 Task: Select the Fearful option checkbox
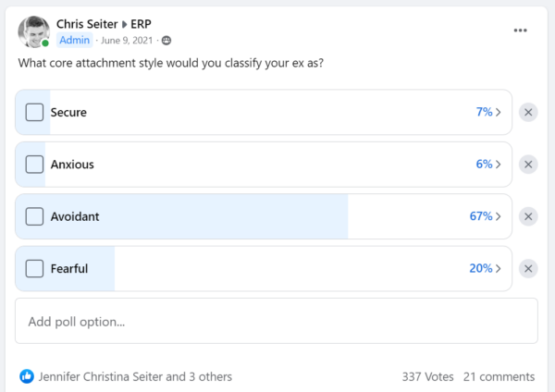pos(34,268)
